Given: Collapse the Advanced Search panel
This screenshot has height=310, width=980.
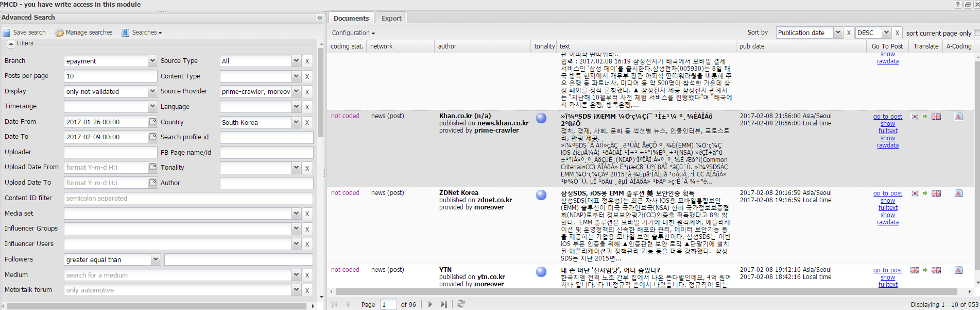Looking at the screenshot, I should point(319,18).
